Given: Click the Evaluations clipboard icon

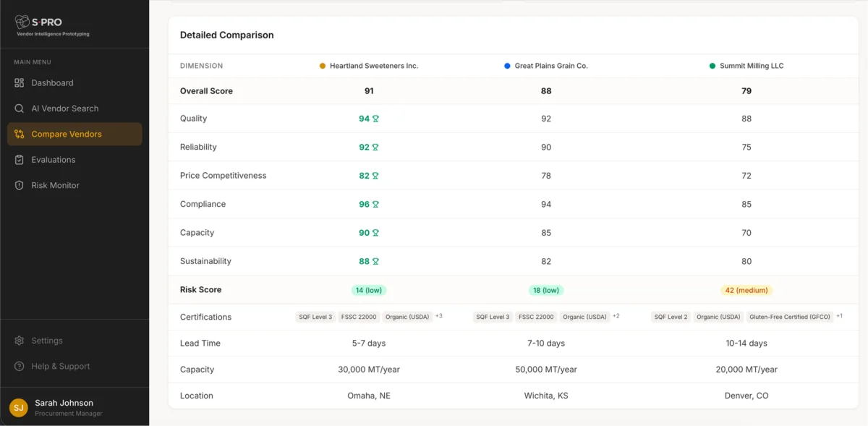Looking at the screenshot, I should tap(20, 160).
